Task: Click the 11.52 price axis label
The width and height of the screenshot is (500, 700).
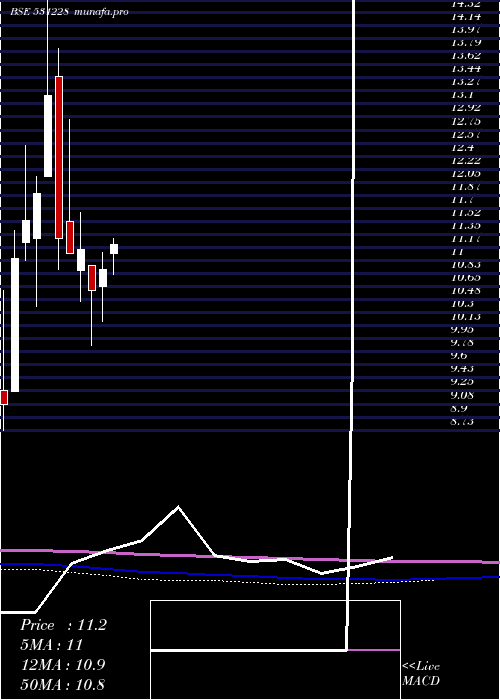Action: (466, 212)
